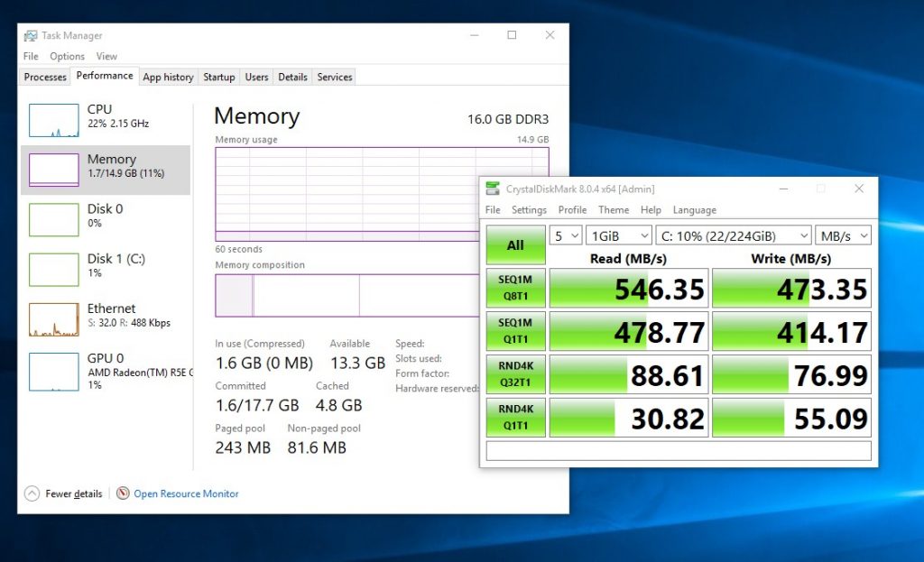Close the CrystalDiskMark window

859,189
